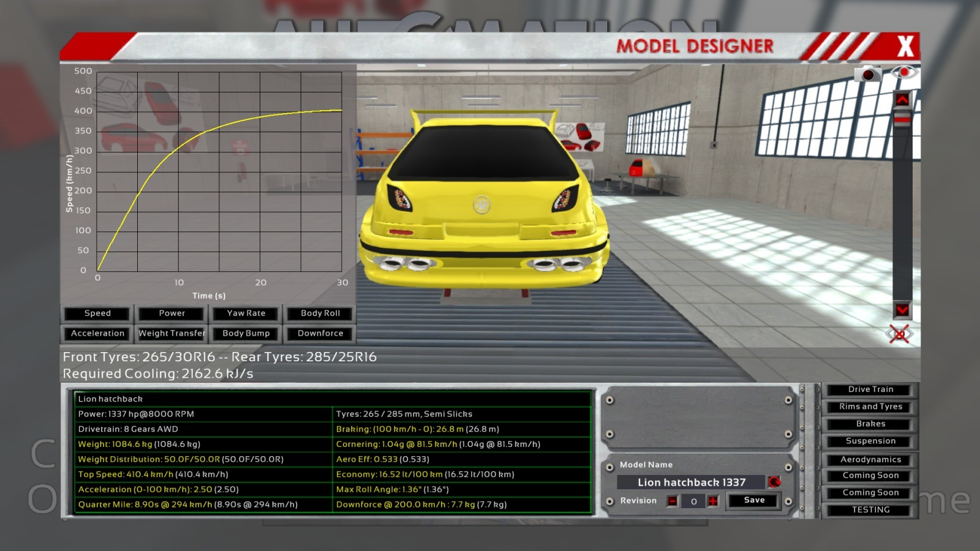Display the Acceleration graph

click(97, 334)
